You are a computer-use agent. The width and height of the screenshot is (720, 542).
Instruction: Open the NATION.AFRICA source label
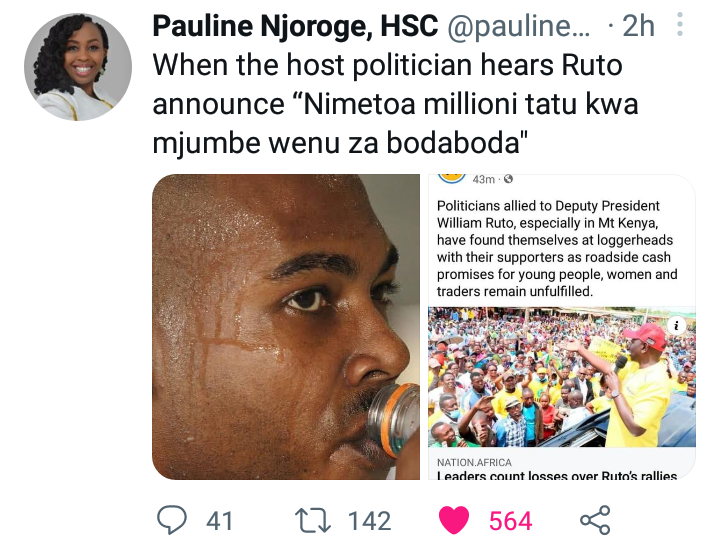coord(474,463)
